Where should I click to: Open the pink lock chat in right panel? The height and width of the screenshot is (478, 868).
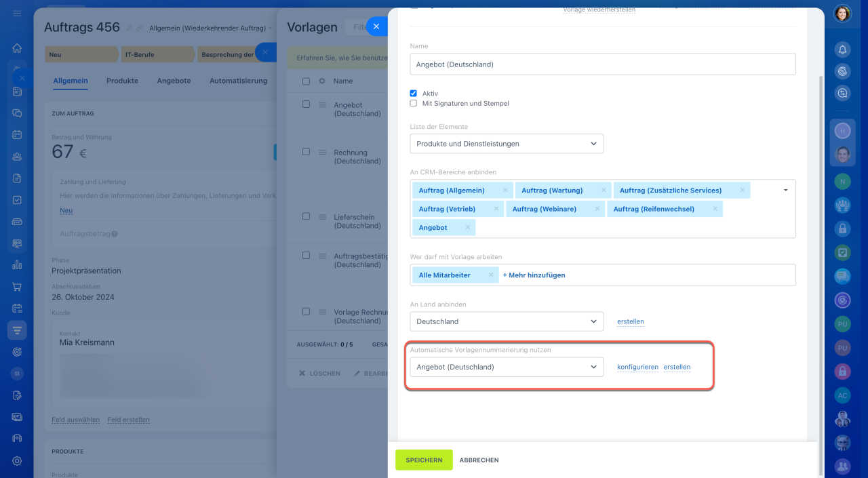click(x=842, y=372)
